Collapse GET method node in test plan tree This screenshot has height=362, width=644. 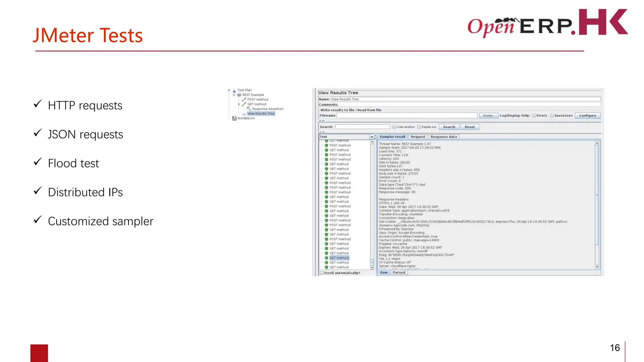coord(239,104)
